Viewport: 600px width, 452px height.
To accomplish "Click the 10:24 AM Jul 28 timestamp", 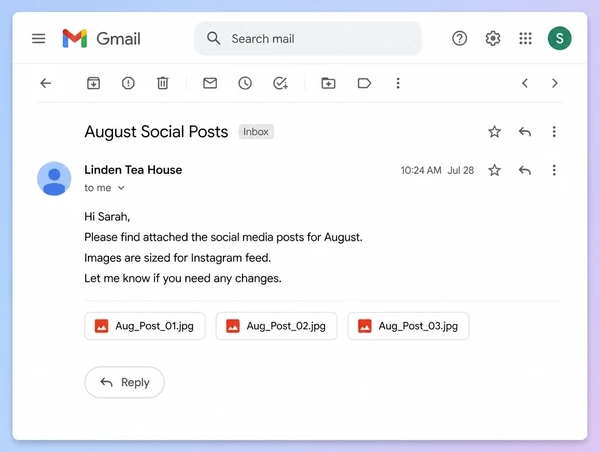I will click(x=437, y=170).
